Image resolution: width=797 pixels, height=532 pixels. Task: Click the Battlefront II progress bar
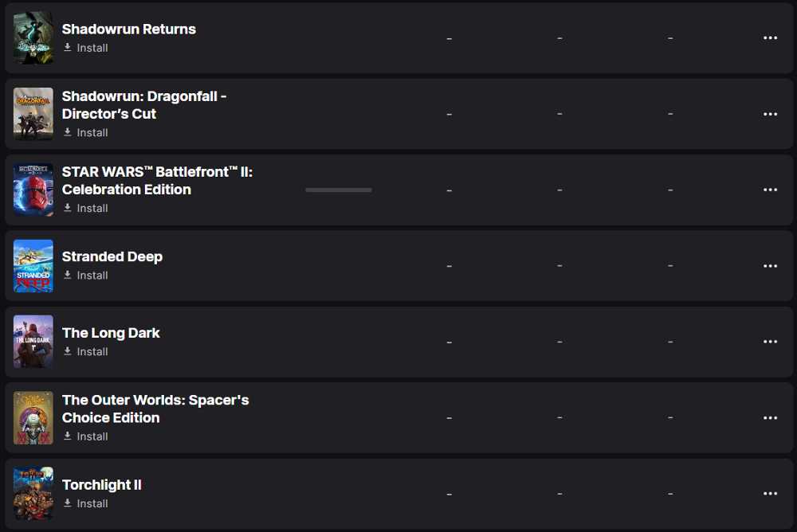pyautogui.click(x=339, y=190)
